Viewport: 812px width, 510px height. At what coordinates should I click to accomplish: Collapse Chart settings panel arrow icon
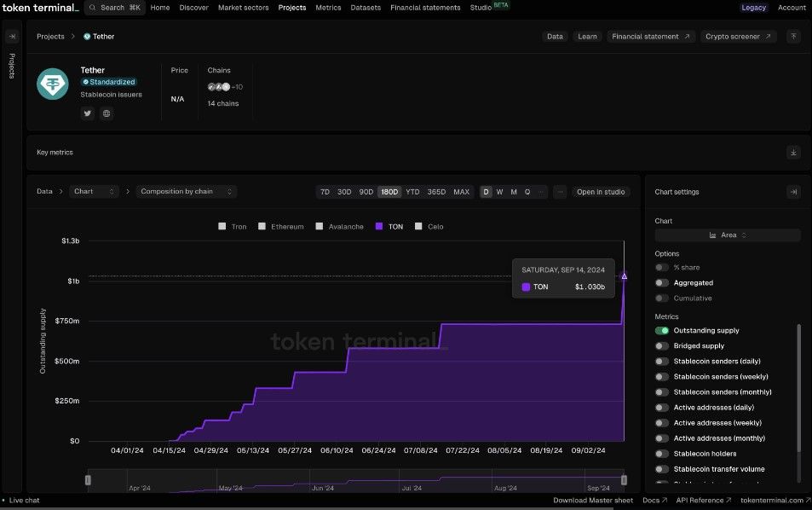pos(793,192)
